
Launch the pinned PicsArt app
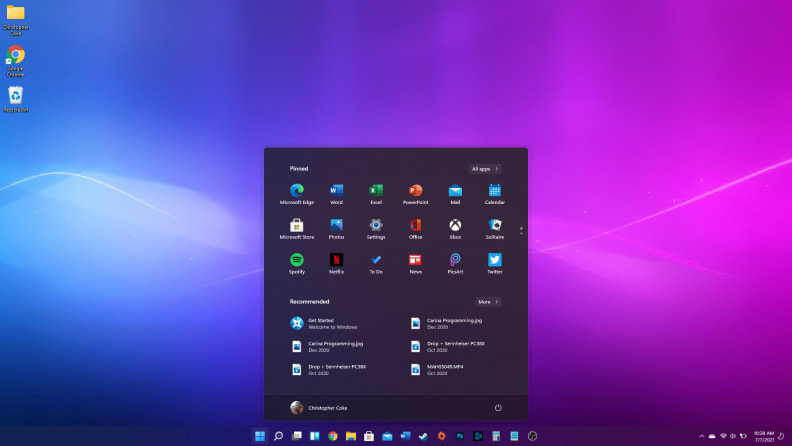click(x=455, y=264)
